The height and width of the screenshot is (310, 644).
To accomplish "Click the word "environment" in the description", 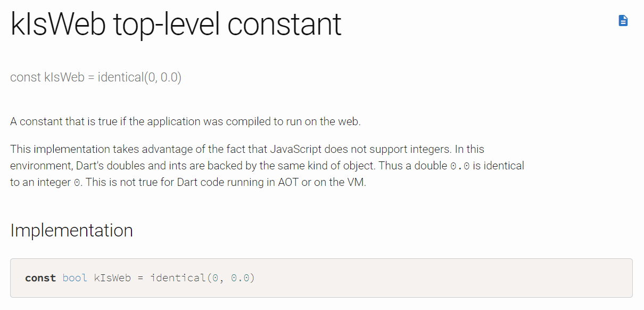I will click(x=37, y=166).
